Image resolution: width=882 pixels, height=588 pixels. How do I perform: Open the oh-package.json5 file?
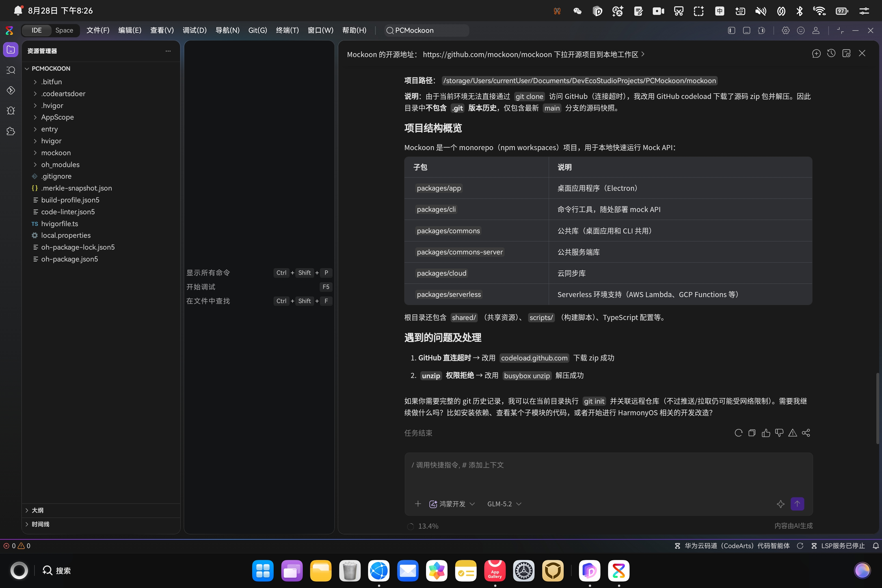tap(101, 259)
